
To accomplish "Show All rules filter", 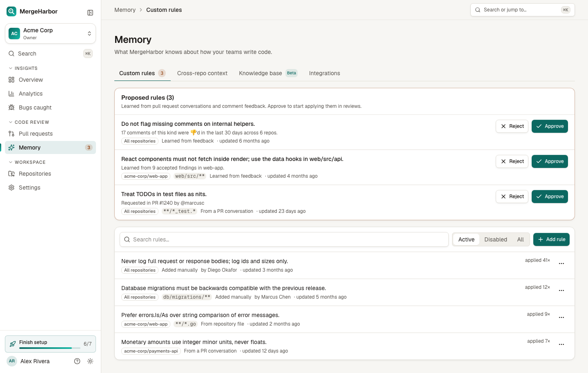I will [520, 239].
